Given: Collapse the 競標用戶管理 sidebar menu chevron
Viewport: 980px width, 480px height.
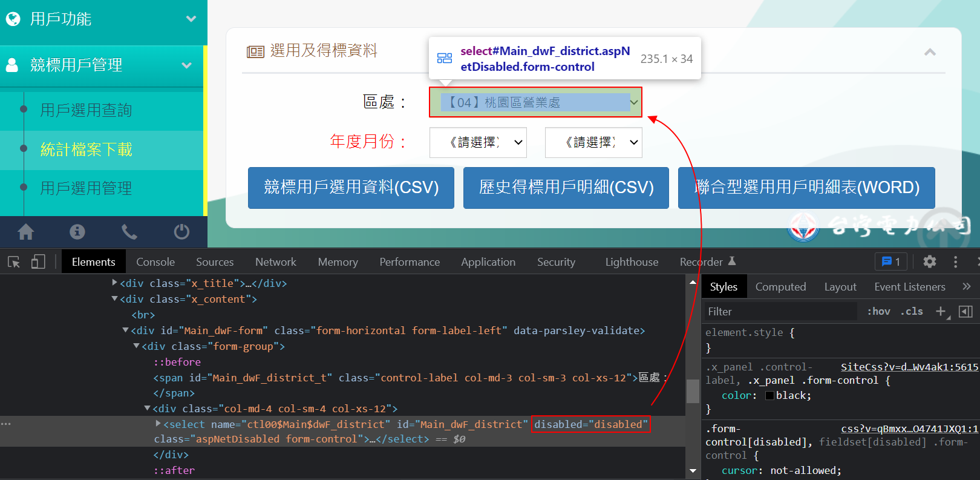Looking at the screenshot, I should coord(187,65).
